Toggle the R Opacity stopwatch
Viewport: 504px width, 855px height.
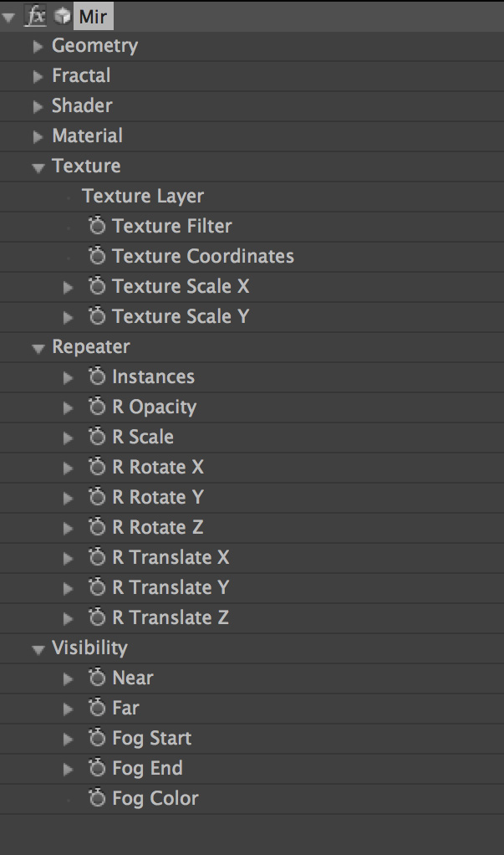click(x=97, y=406)
